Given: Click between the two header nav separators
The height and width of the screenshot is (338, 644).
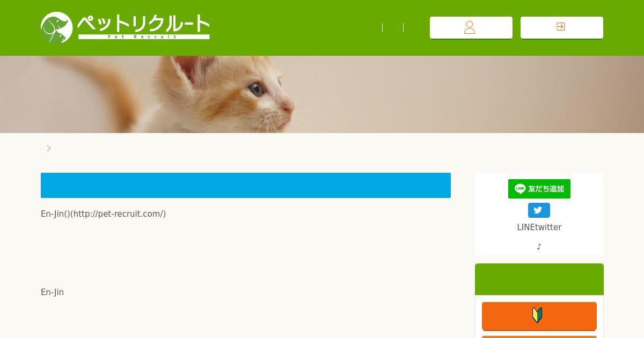Looking at the screenshot, I should click(393, 27).
